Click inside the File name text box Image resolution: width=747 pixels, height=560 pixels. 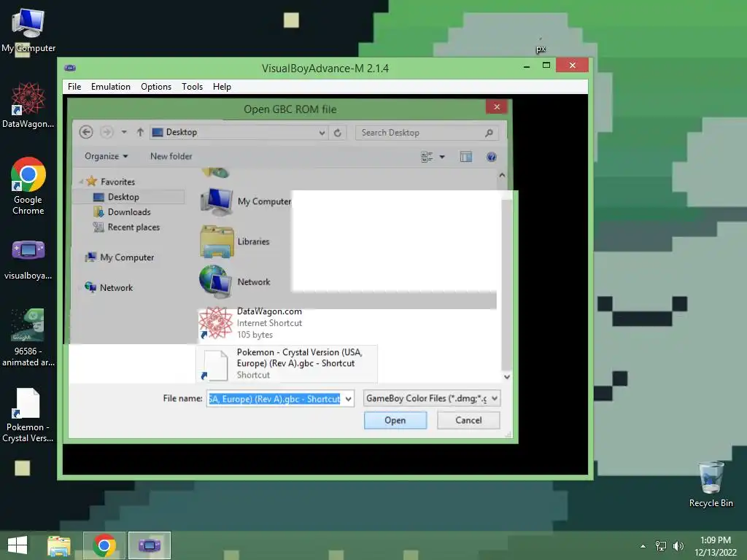[x=275, y=399]
